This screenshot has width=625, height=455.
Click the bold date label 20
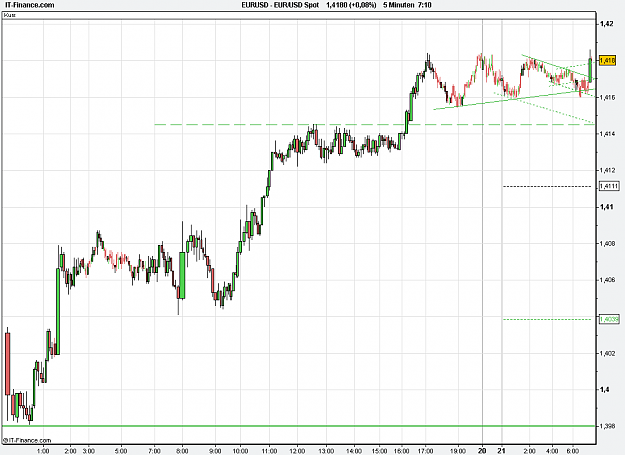tap(482, 451)
